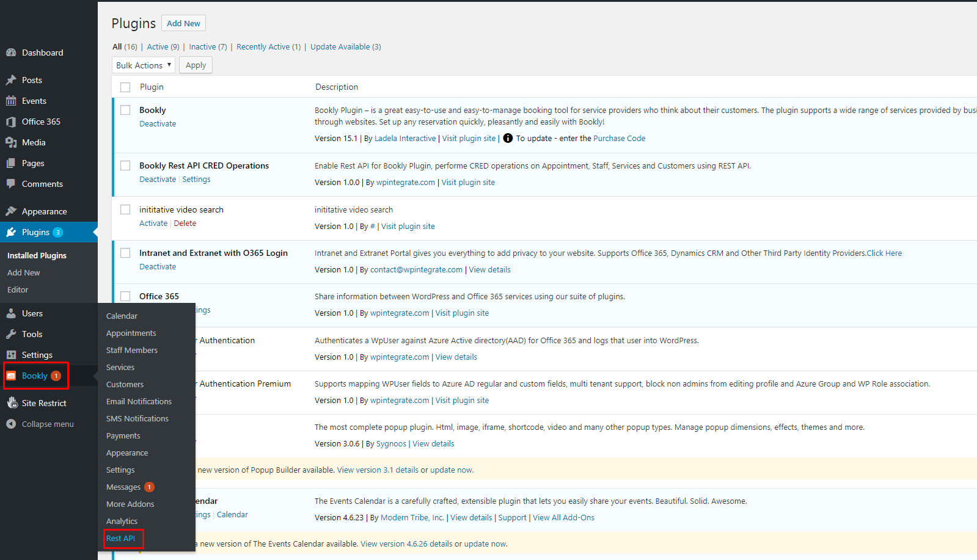Click View version 3.1 details link

click(378, 470)
